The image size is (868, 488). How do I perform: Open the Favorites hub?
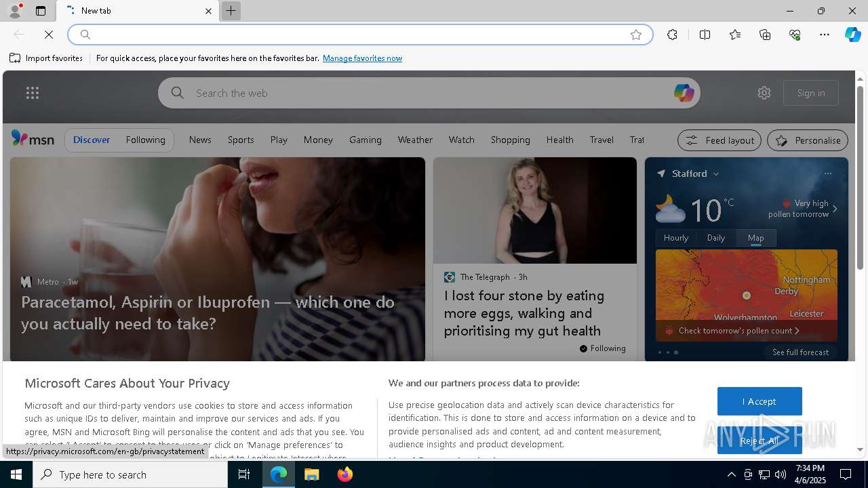(735, 35)
